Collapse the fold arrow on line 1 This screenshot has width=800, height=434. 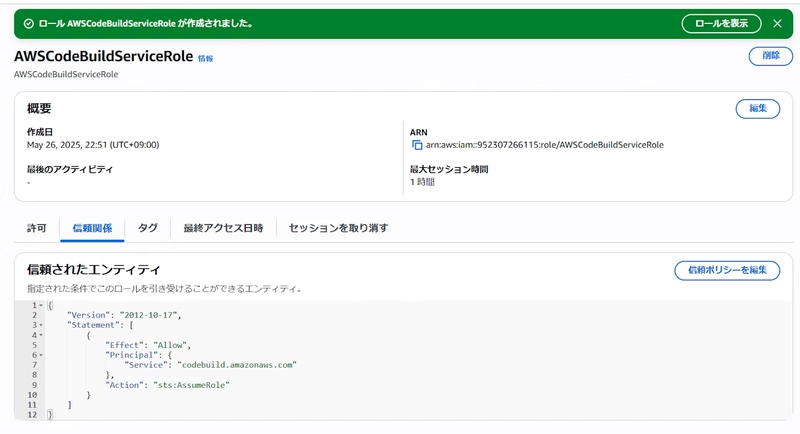click(41, 305)
